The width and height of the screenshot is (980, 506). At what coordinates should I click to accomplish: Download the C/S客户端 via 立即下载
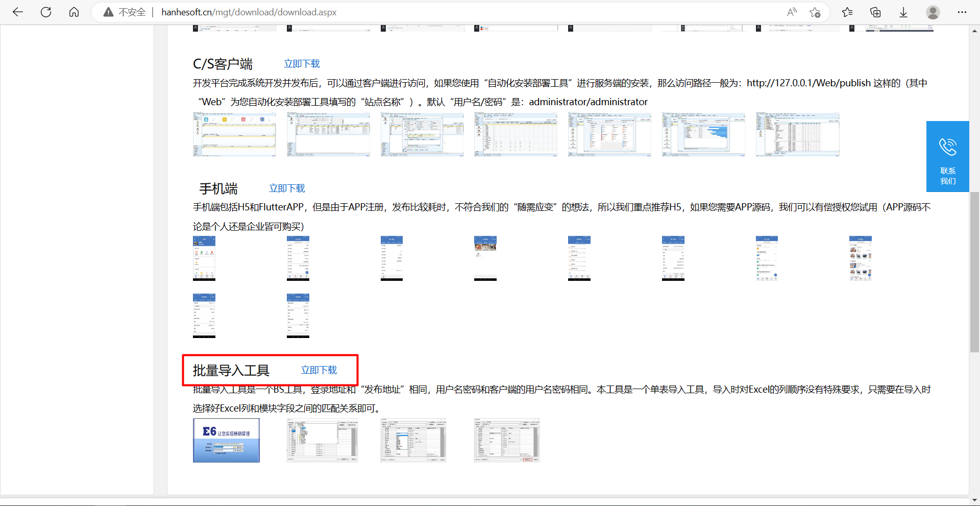[302, 64]
